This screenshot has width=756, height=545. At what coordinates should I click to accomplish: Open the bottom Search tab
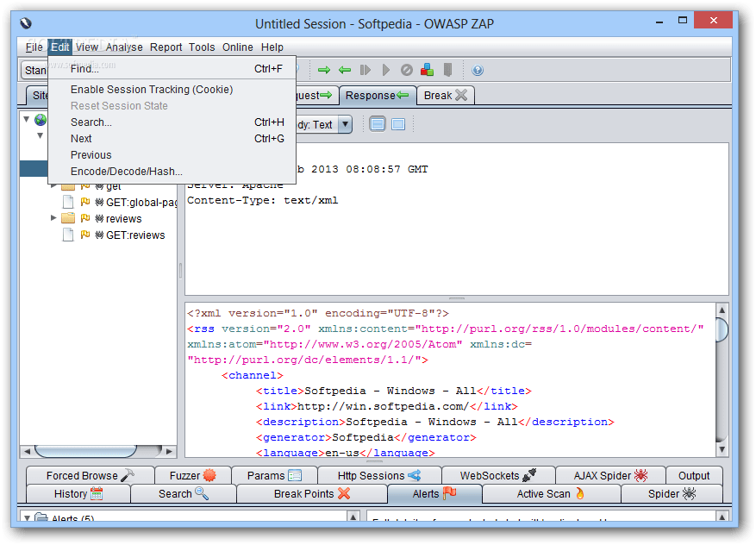tap(184, 494)
